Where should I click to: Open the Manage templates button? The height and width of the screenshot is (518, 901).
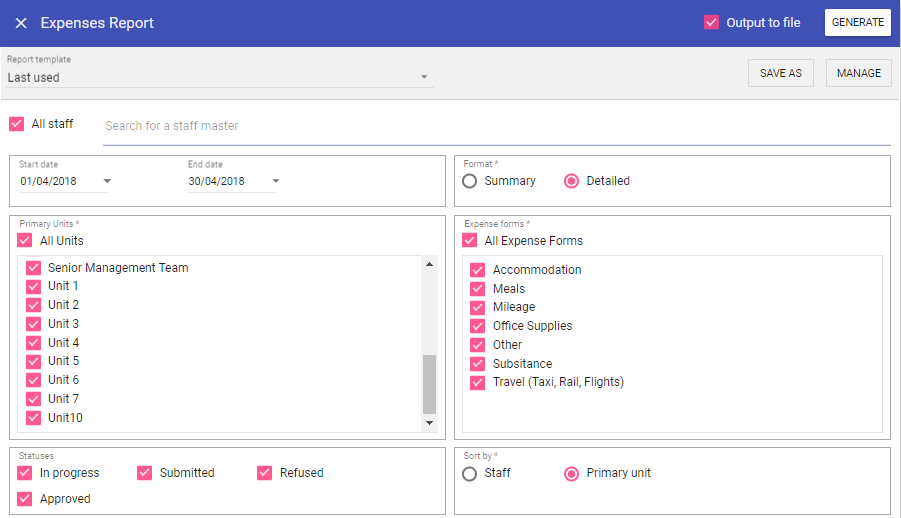(x=858, y=73)
